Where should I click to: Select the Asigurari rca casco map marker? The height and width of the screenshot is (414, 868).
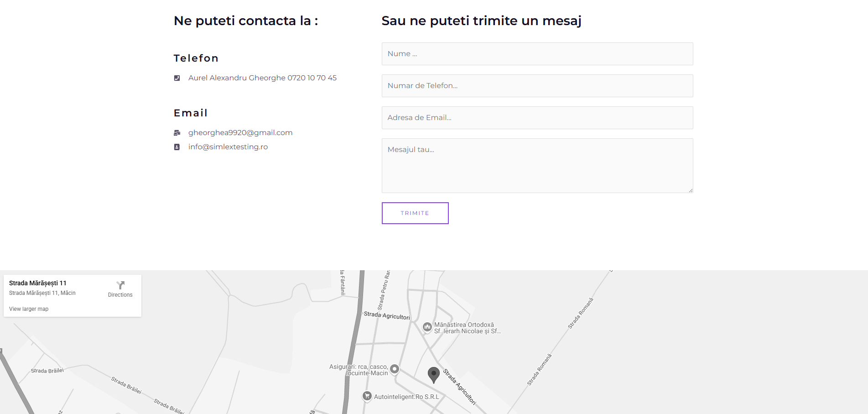point(395,369)
